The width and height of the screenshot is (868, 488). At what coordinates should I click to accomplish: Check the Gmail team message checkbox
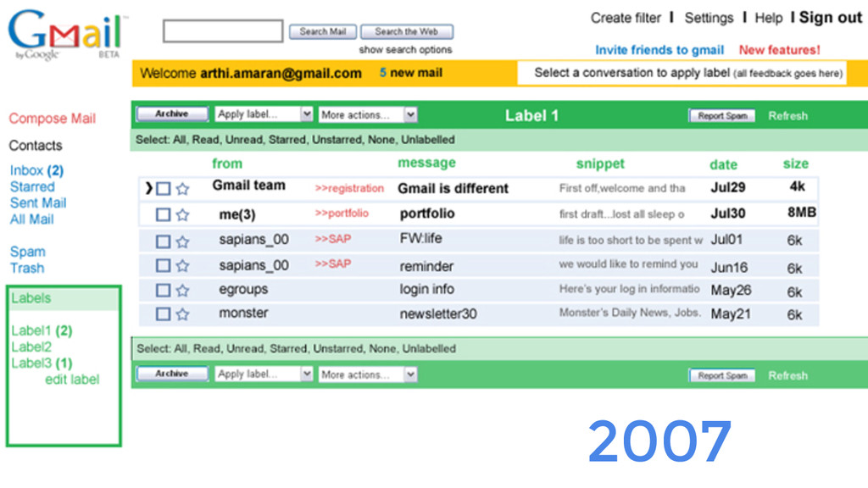click(x=164, y=189)
